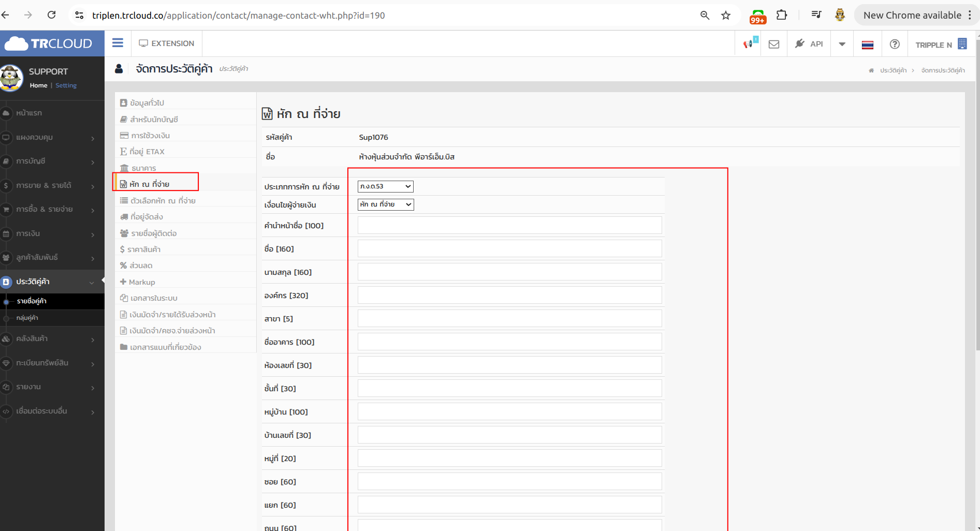
Task: Open the API plug menu
Action: click(x=809, y=44)
